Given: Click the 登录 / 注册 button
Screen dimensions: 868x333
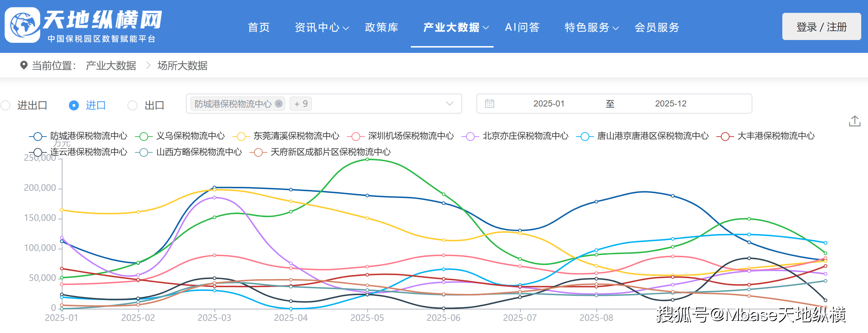Looking at the screenshot, I should (x=821, y=26).
